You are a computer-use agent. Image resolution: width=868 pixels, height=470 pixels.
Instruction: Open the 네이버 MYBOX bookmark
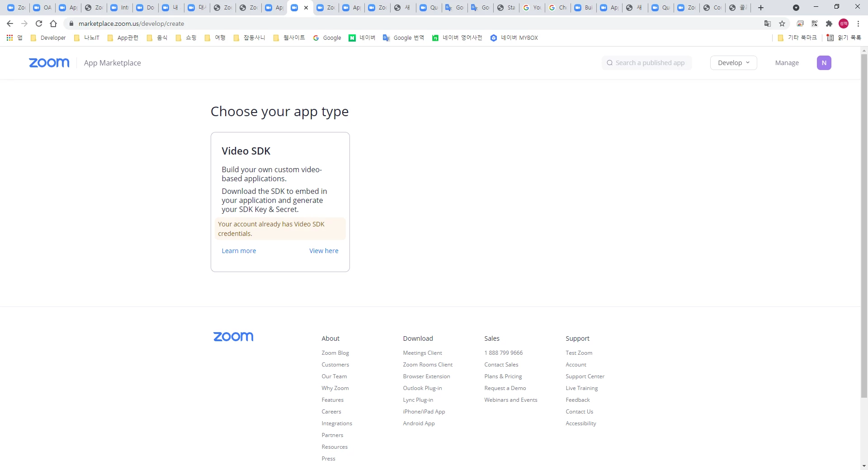point(514,38)
